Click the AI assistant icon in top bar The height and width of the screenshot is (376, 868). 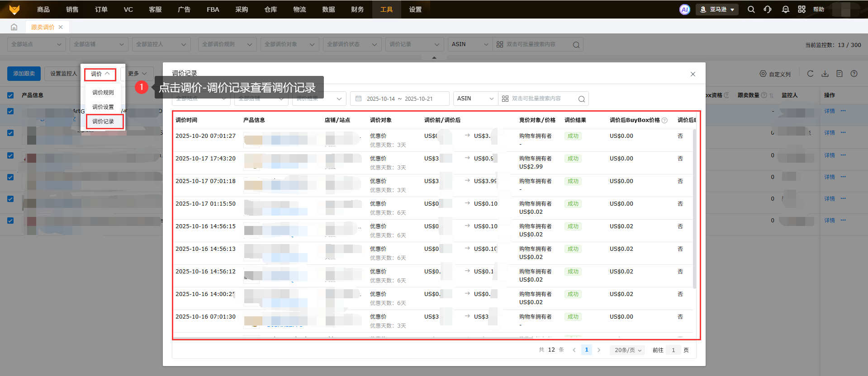click(x=684, y=9)
